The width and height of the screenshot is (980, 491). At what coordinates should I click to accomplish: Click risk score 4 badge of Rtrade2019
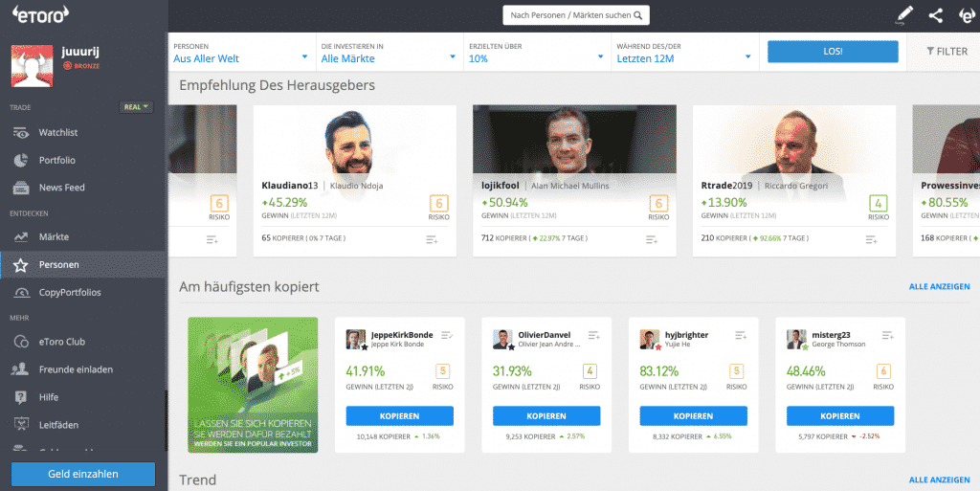(x=879, y=203)
